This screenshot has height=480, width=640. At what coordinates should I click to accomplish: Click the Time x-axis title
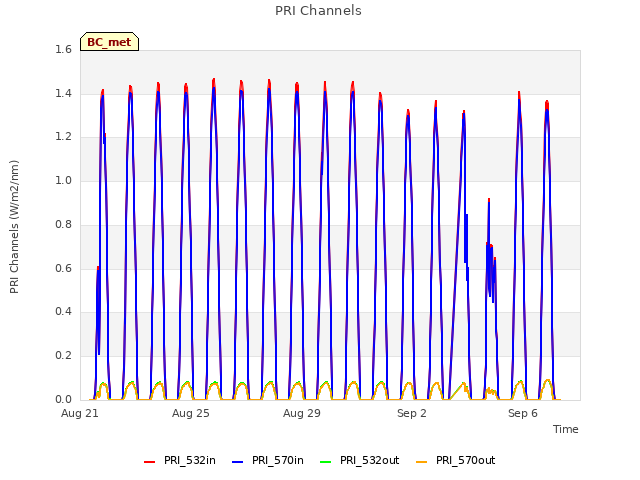point(566,429)
